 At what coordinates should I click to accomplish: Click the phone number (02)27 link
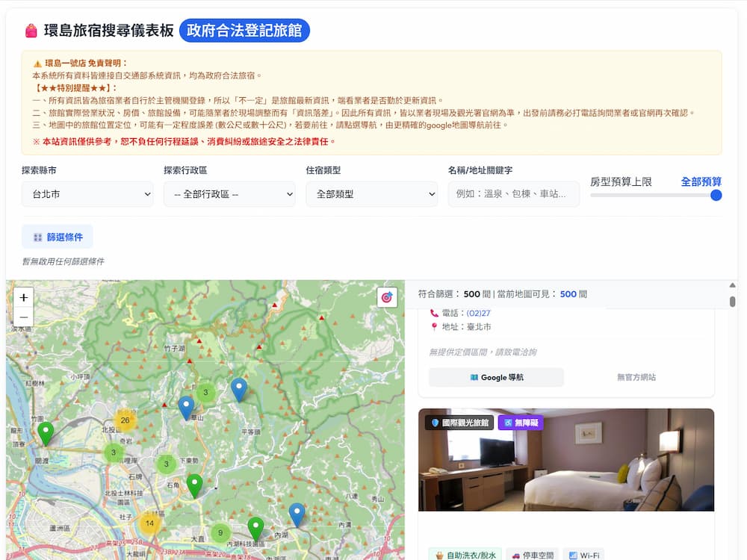coord(478,313)
